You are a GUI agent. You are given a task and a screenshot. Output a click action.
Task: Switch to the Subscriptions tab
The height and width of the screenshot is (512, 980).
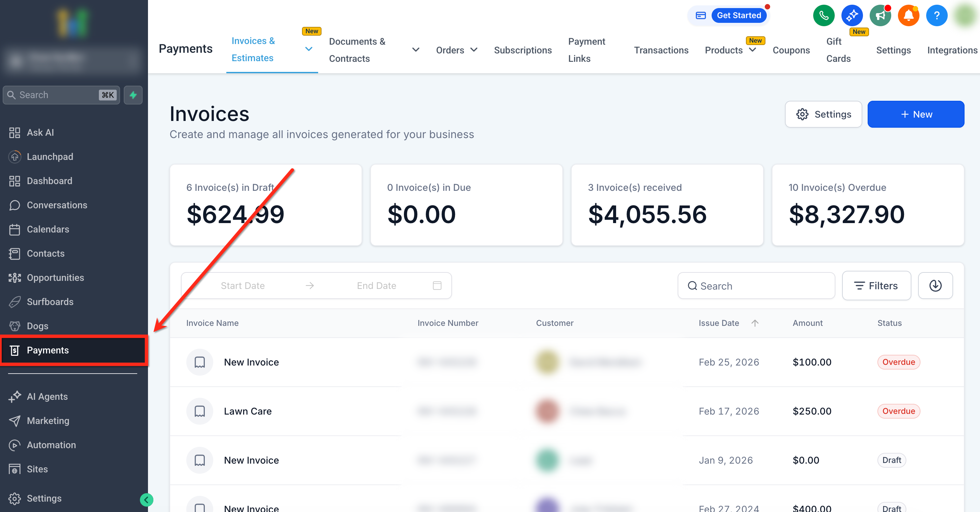pos(522,50)
